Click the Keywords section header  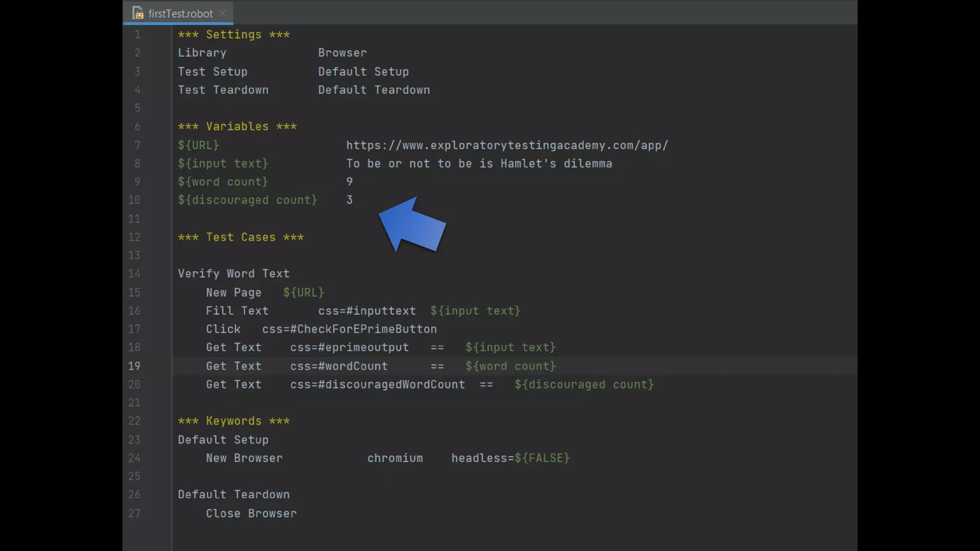click(234, 421)
